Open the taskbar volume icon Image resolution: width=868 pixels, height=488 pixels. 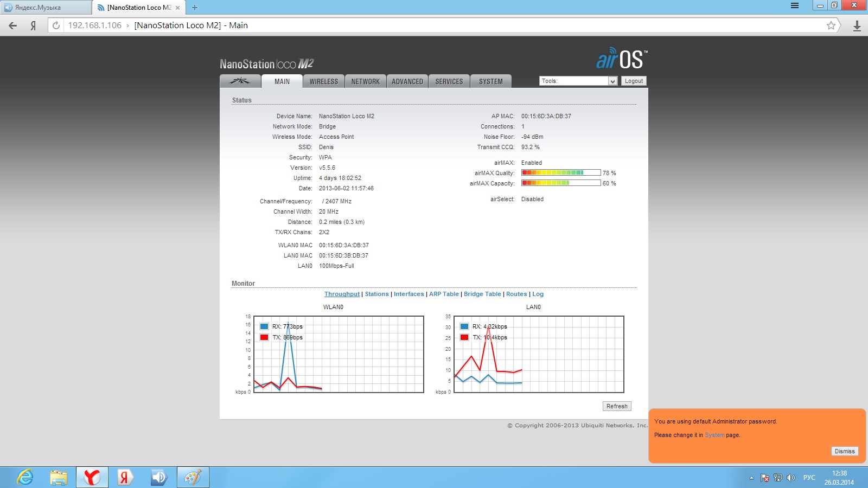click(x=791, y=478)
